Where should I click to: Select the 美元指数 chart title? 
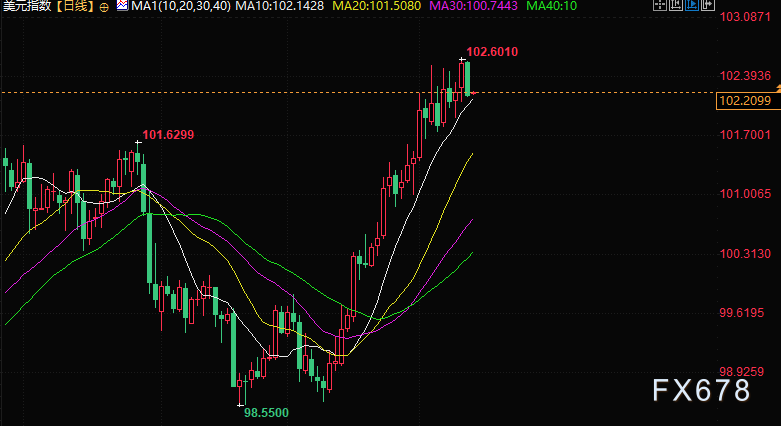[28, 6]
